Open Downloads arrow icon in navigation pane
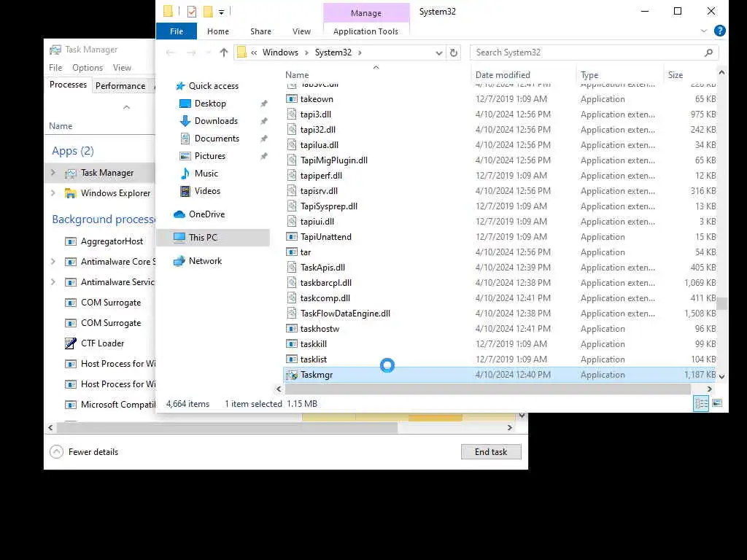 coord(185,121)
